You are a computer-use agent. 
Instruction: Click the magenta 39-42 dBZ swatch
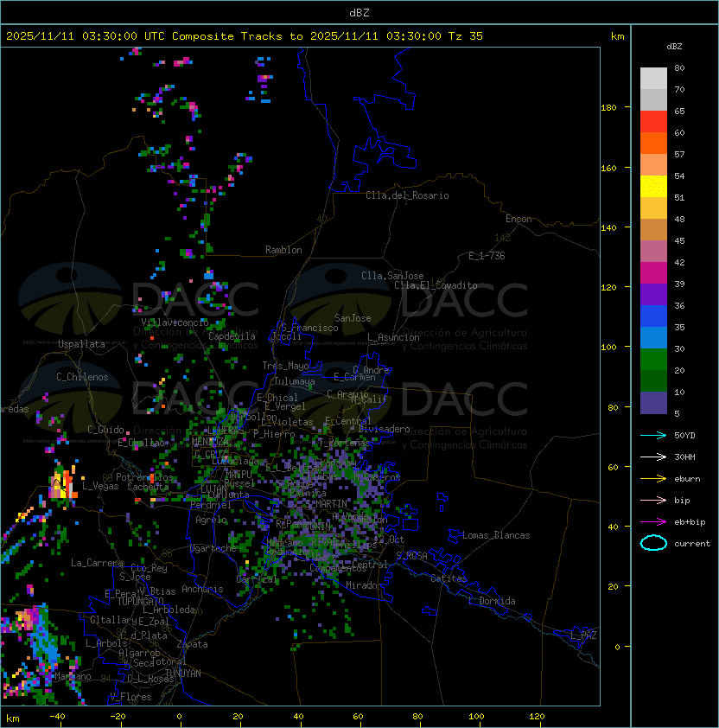[653, 273]
